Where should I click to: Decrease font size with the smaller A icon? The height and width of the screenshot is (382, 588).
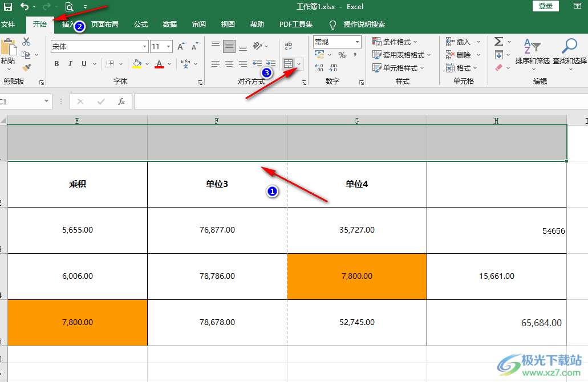pyautogui.click(x=194, y=47)
